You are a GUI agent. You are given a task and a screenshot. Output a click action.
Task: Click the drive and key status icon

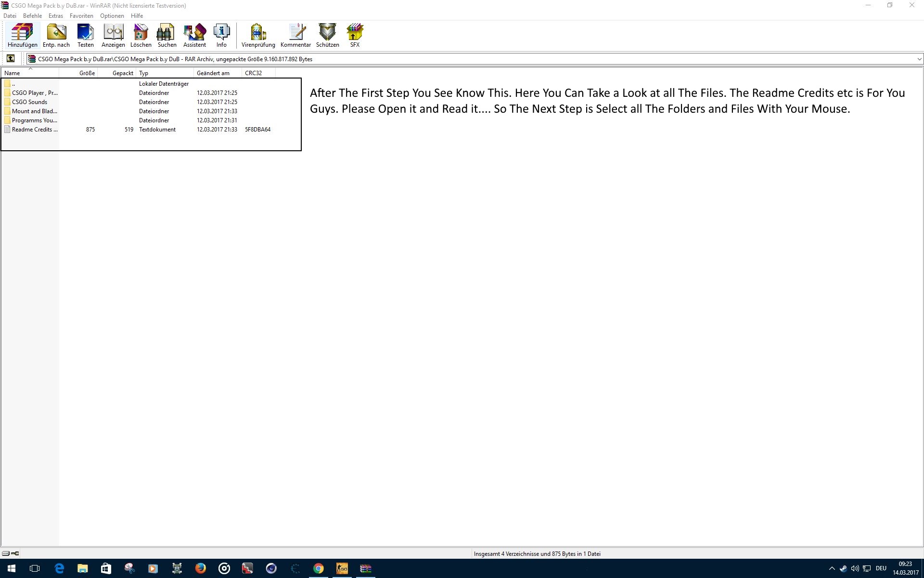click(x=11, y=553)
